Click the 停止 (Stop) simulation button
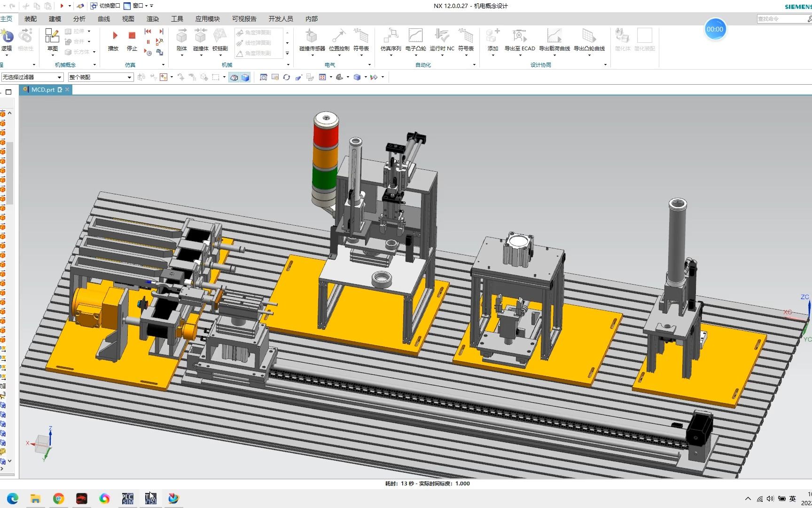 [132, 40]
